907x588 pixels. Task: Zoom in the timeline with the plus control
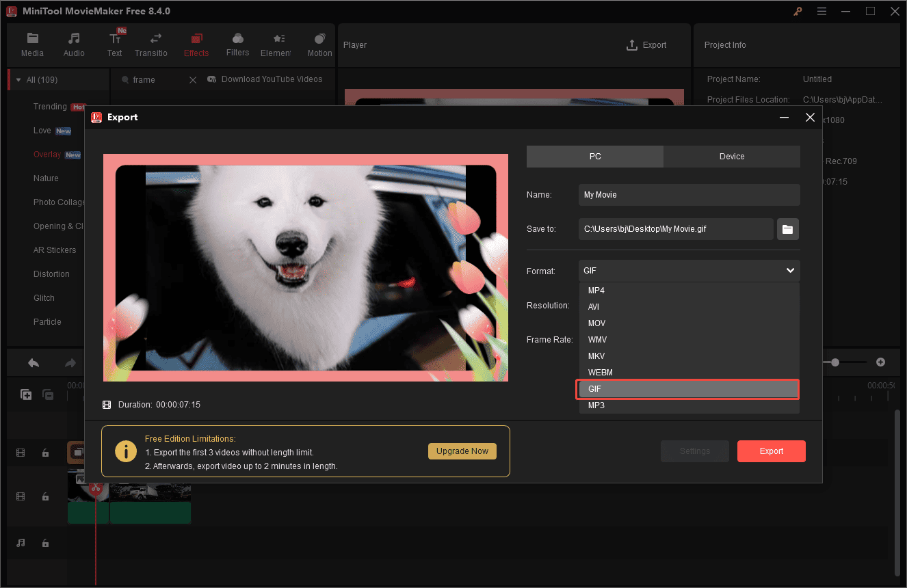click(880, 362)
